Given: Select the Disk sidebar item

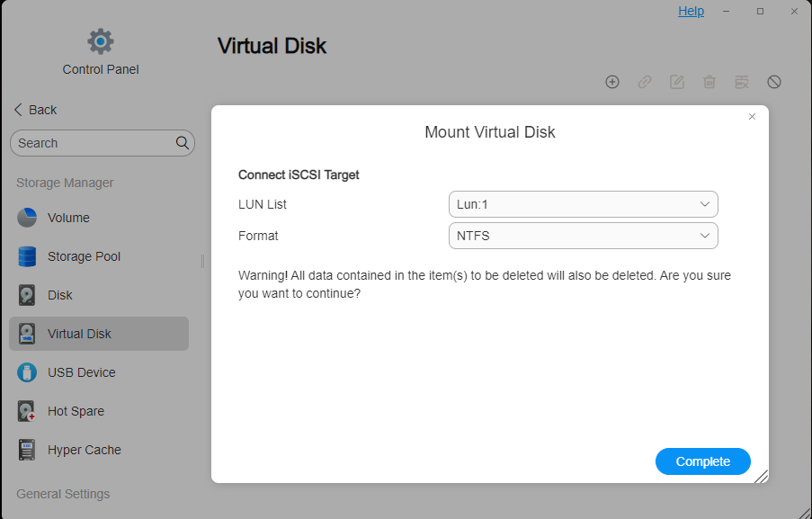Looking at the screenshot, I should tap(59, 295).
